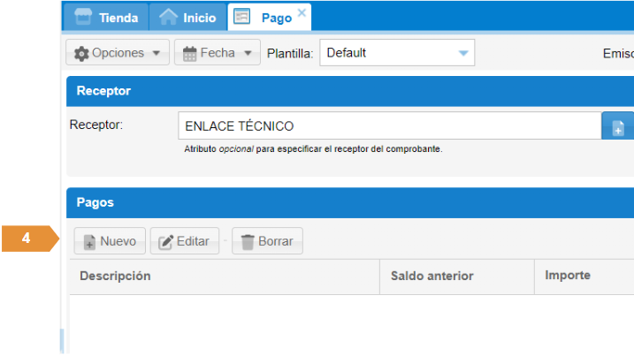Select the Pago tab
634x364 pixels.
[x=275, y=18]
